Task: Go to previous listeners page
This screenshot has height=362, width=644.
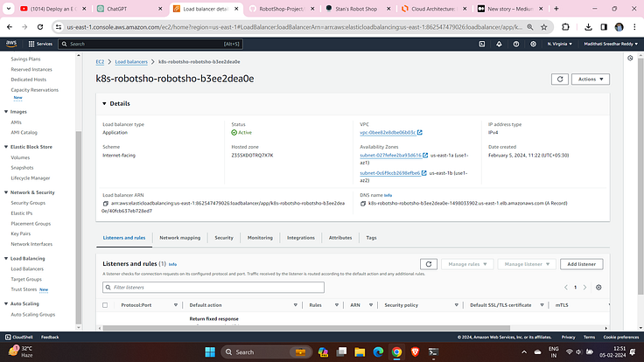Action: (x=566, y=288)
